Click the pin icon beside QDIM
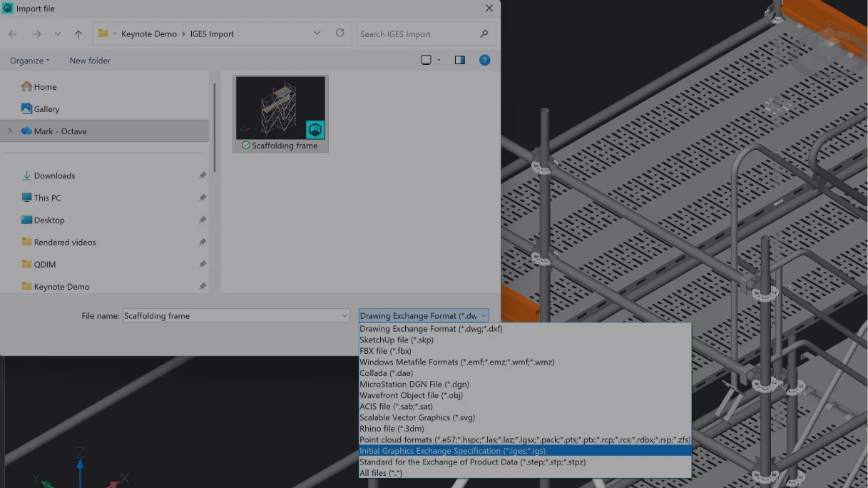 (x=203, y=264)
